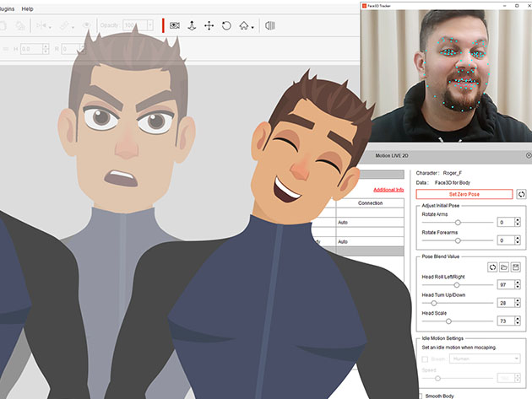Open the Plugins menu
Image resolution: width=532 pixels, height=399 pixels.
click(7, 8)
